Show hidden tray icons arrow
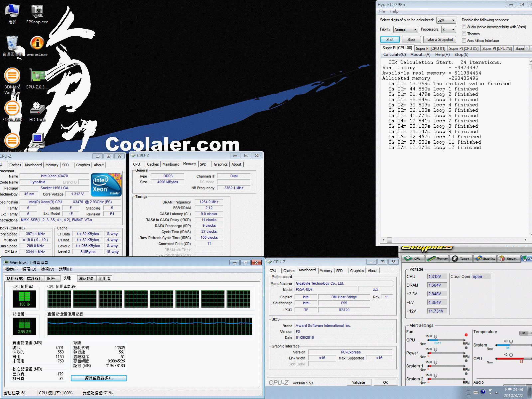This screenshot has height=399, width=532. [496, 392]
